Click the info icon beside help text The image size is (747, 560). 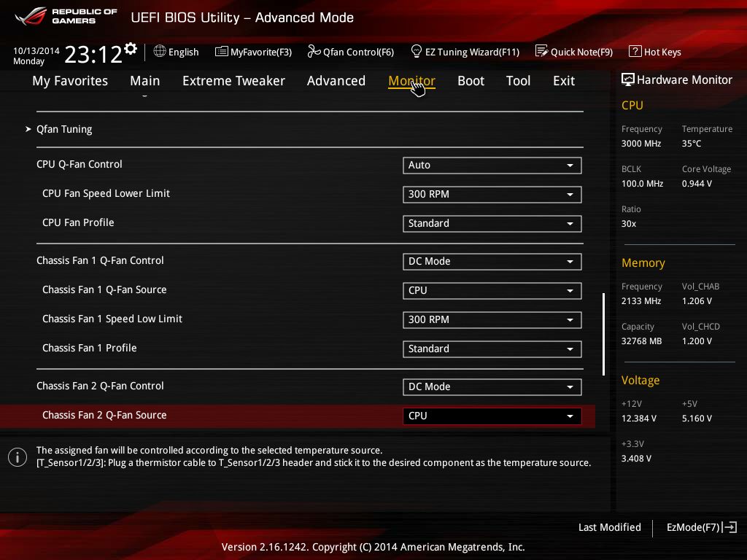(x=18, y=457)
